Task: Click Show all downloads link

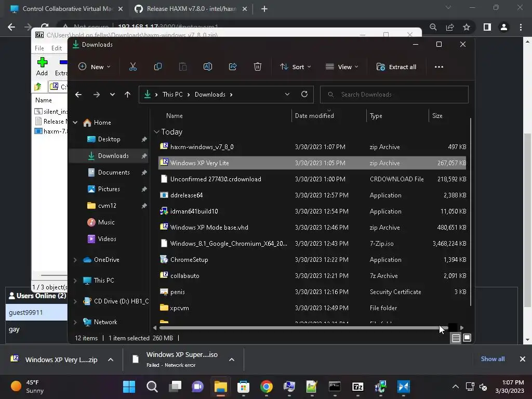Action: (x=493, y=359)
